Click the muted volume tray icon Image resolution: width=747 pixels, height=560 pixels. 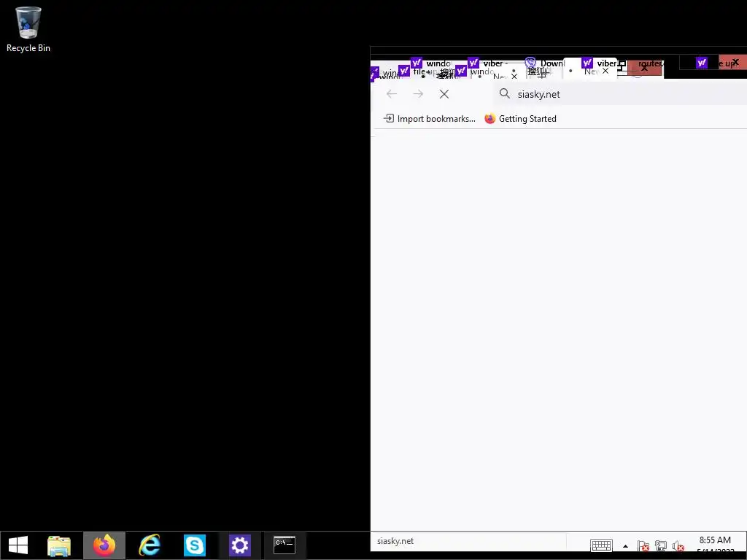[x=678, y=545]
